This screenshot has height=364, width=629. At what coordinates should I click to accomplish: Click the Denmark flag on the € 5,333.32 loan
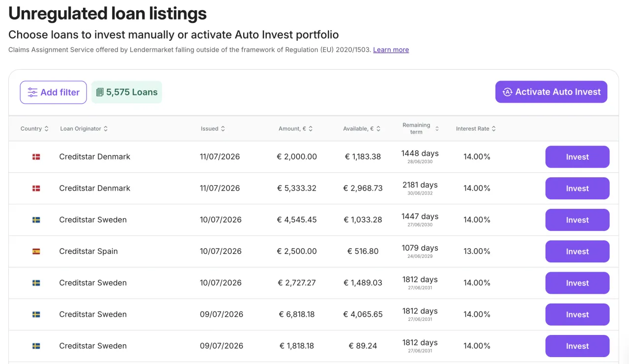click(36, 188)
